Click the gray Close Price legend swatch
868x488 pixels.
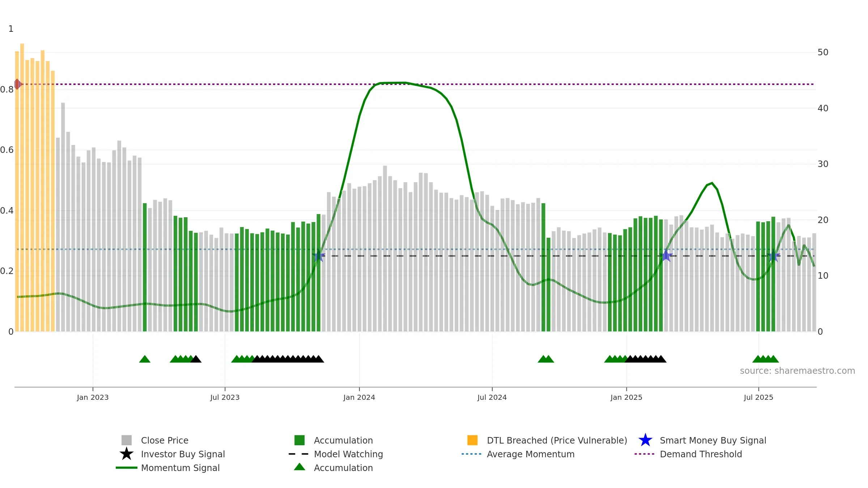click(127, 440)
